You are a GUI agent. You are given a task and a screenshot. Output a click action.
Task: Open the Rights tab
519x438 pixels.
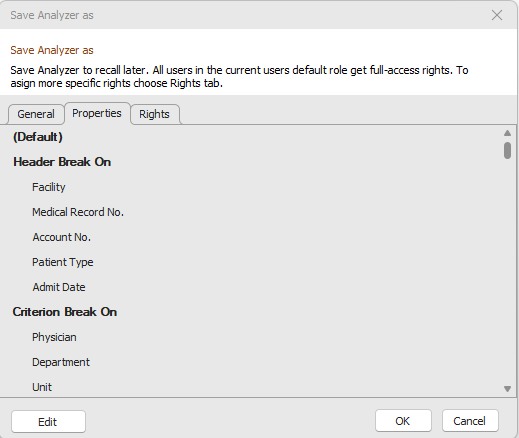pyautogui.click(x=154, y=114)
